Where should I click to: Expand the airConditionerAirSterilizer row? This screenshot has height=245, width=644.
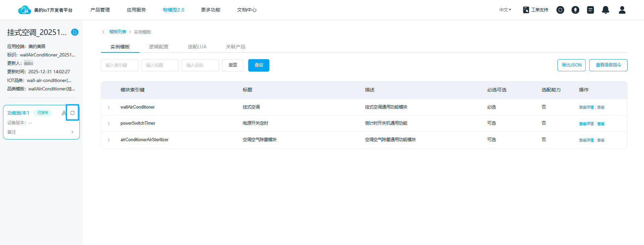point(109,140)
